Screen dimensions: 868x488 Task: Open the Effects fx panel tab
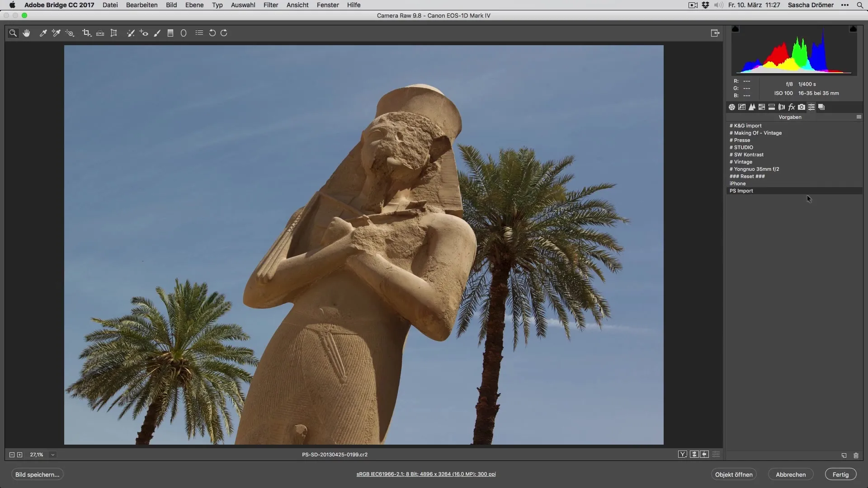(x=792, y=107)
